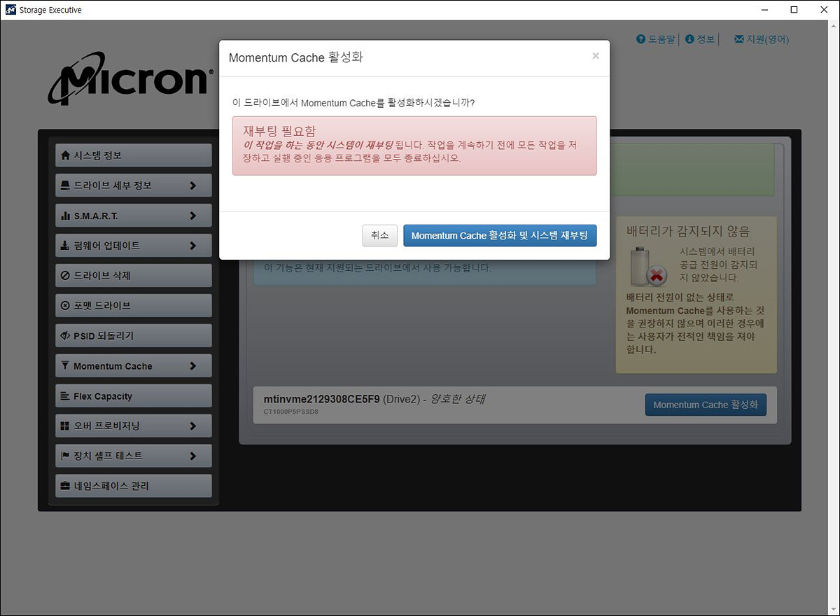Click the info circle icon beside 정보

pyautogui.click(x=689, y=39)
